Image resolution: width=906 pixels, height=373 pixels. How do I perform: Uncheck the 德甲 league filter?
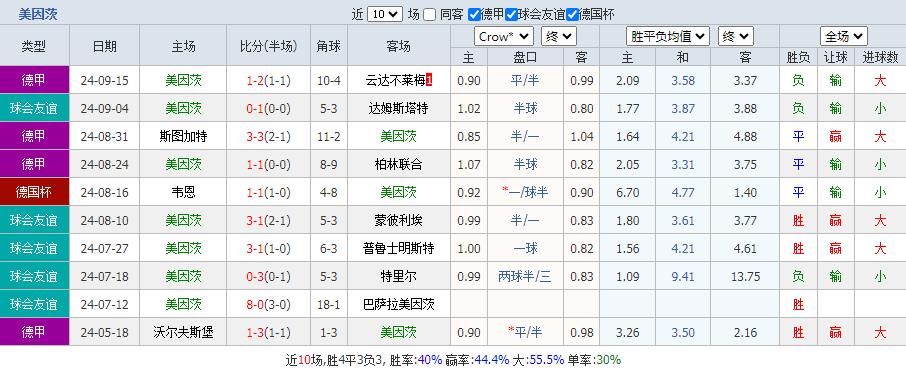pyautogui.click(x=474, y=14)
